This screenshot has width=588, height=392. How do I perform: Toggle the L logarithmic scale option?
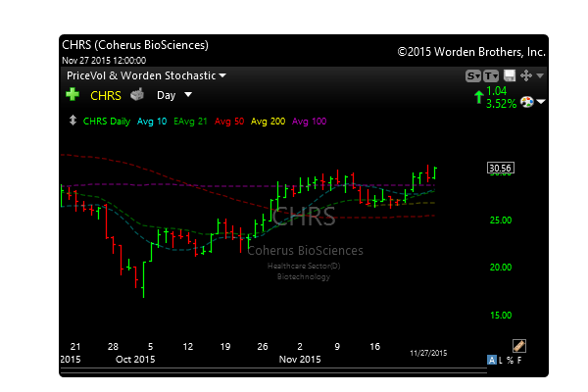(x=501, y=361)
